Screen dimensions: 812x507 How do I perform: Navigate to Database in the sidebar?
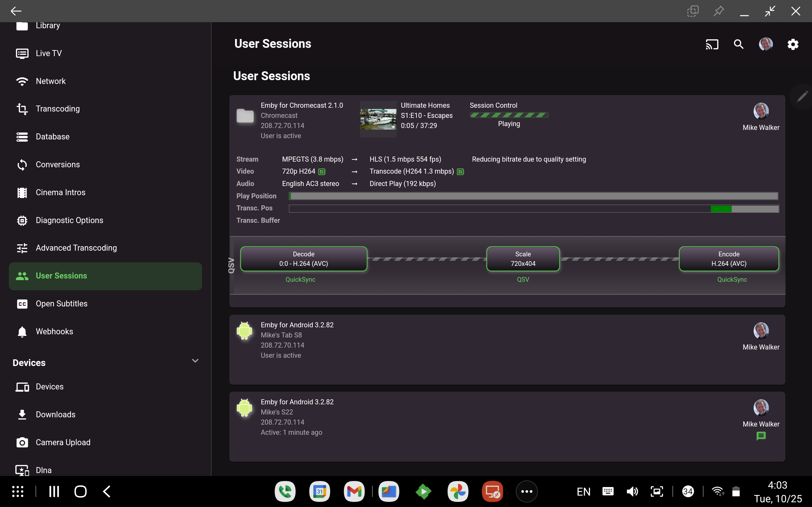(52, 137)
